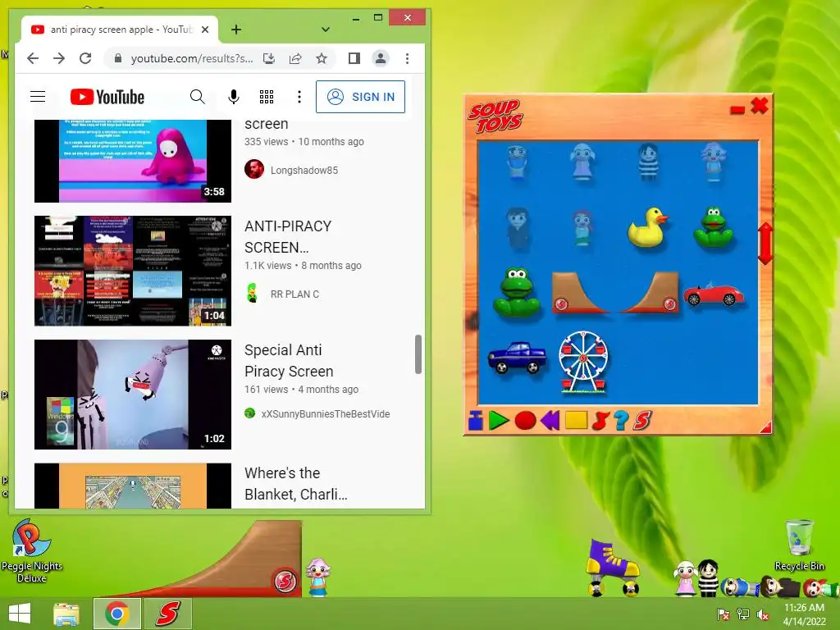Open the Windows Start button

[20, 614]
